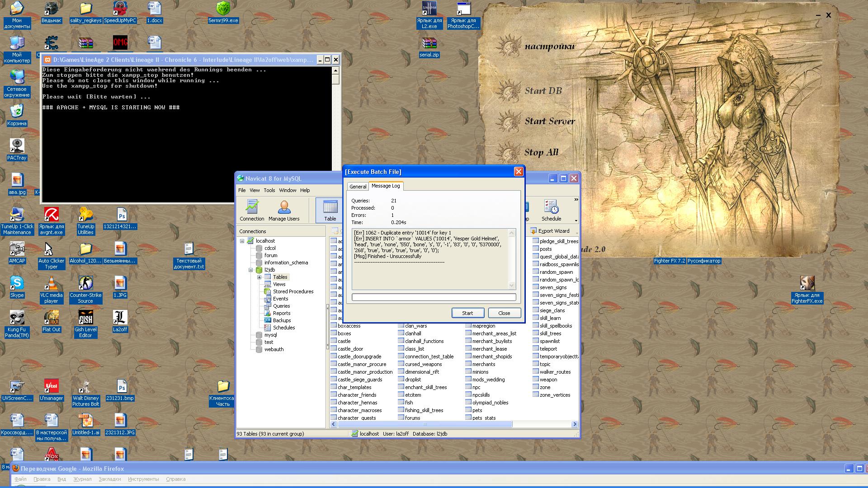Viewport: 868px width, 488px height.
Task: Select the Backups tree node
Action: tap(282, 320)
